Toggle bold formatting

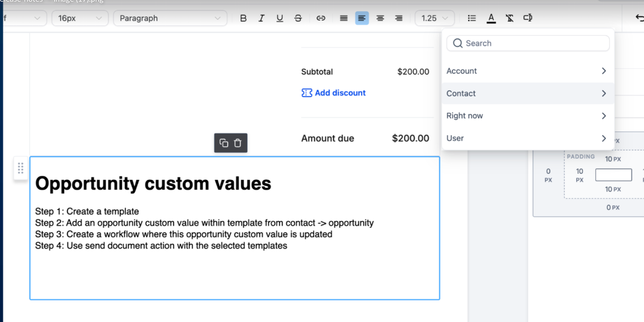(x=243, y=18)
